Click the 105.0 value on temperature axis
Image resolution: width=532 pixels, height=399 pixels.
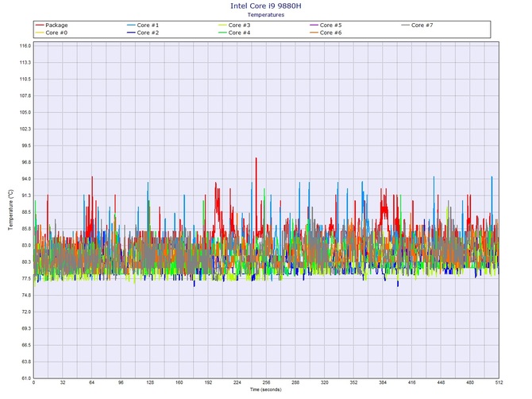point(25,112)
